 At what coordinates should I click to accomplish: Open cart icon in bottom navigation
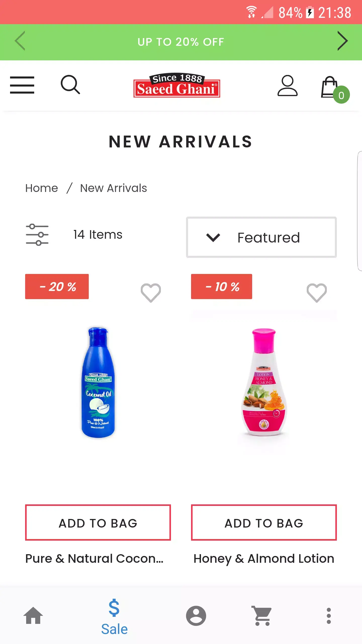click(262, 616)
